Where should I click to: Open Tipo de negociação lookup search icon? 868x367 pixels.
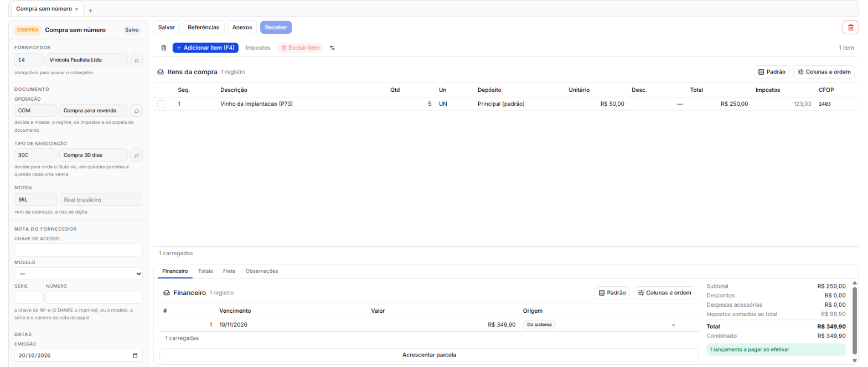coord(136,156)
